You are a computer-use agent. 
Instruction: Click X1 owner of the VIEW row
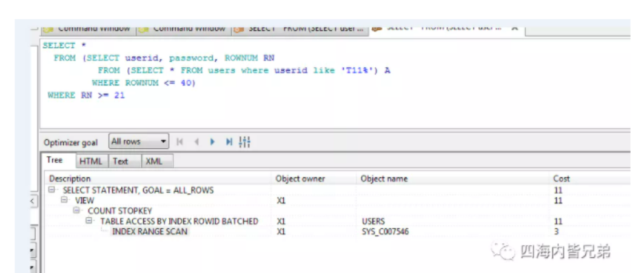pyautogui.click(x=281, y=201)
